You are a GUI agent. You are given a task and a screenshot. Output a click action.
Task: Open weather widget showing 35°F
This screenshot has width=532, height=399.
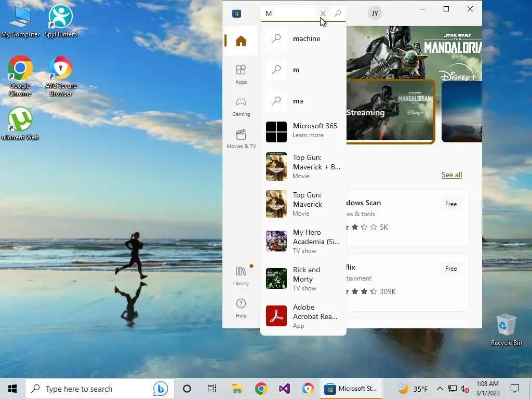pyautogui.click(x=412, y=389)
